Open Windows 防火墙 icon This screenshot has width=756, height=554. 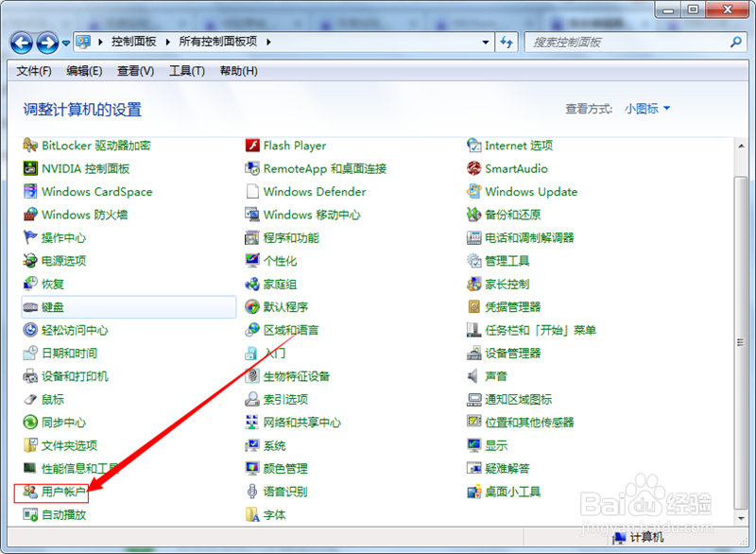(x=30, y=215)
